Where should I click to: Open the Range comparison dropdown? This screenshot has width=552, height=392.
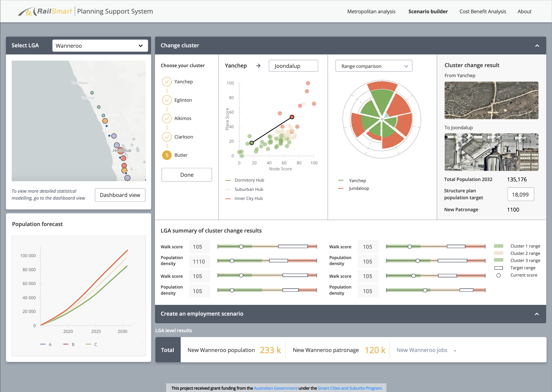[x=374, y=66]
